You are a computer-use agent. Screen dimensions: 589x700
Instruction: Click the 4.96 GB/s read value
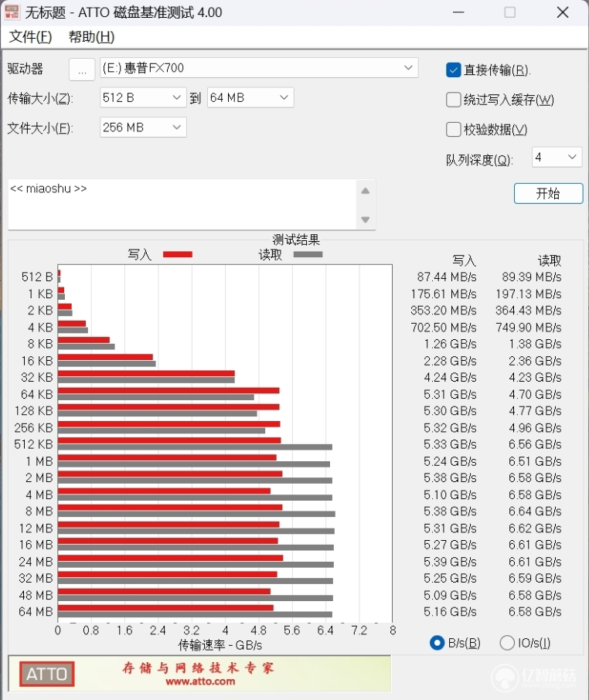pyautogui.click(x=535, y=428)
